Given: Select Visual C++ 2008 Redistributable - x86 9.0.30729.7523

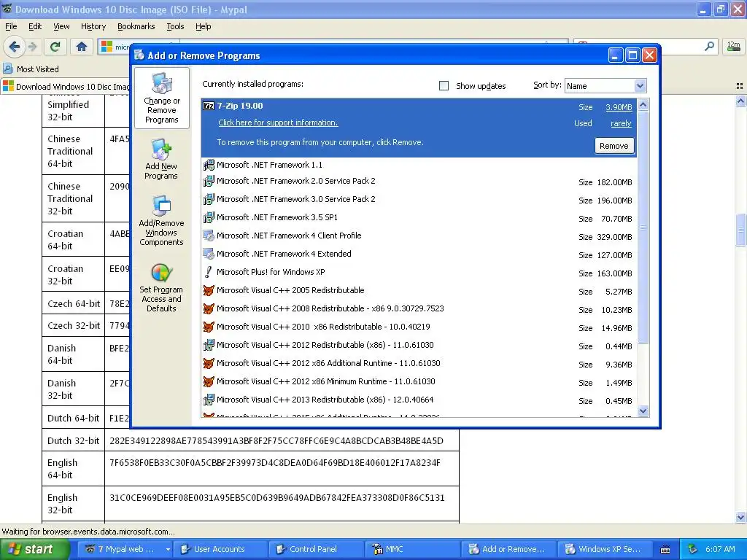Looking at the screenshot, I should point(419,309).
